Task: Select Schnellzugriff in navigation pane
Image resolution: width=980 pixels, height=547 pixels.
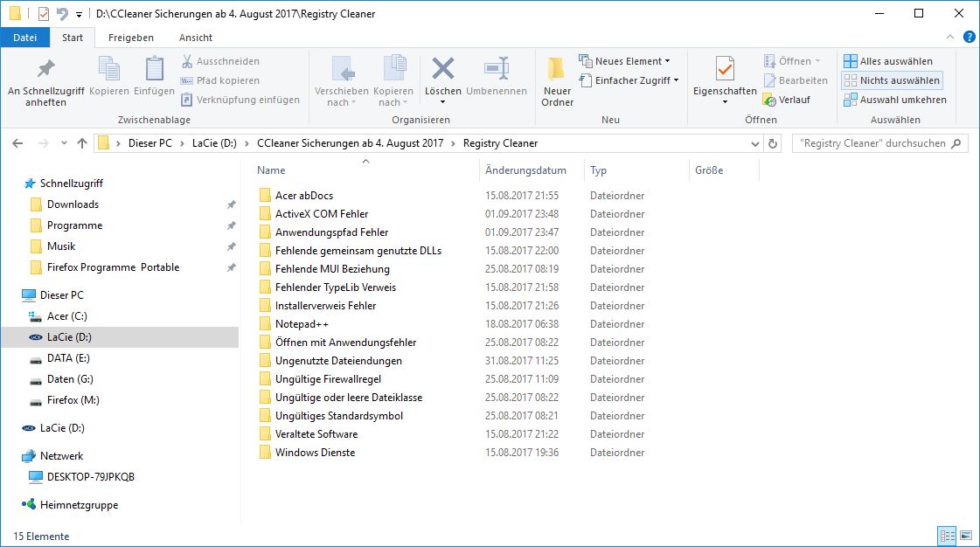Action: tap(72, 183)
